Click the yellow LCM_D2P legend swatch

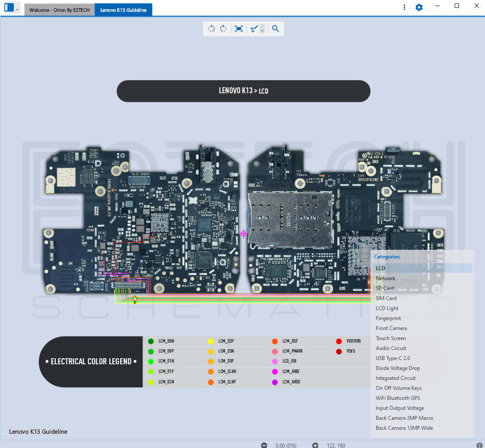click(x=211, y=341)
